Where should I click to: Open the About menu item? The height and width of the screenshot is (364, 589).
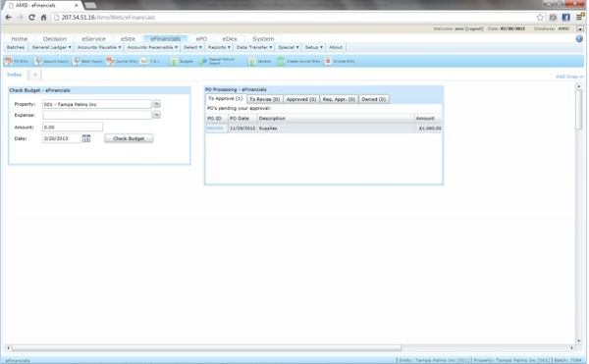[336, 47]
